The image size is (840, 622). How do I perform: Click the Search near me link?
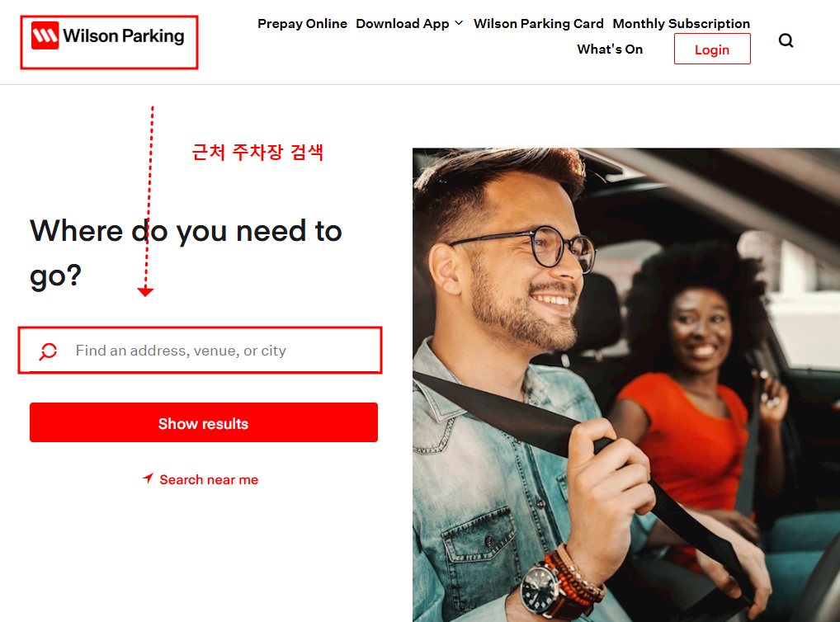pos(209,479)
